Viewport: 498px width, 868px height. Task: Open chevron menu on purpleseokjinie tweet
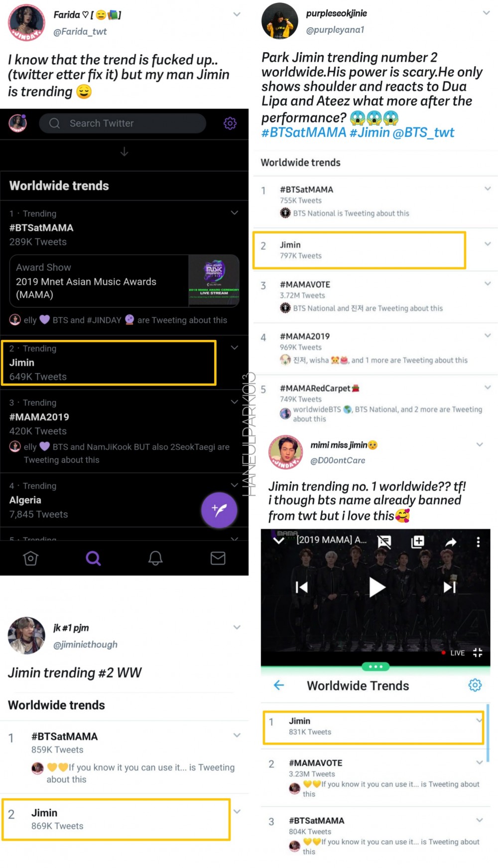487,13
